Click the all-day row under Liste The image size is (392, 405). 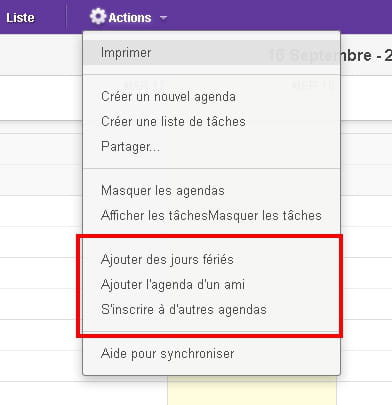click(x=41, y=98)
